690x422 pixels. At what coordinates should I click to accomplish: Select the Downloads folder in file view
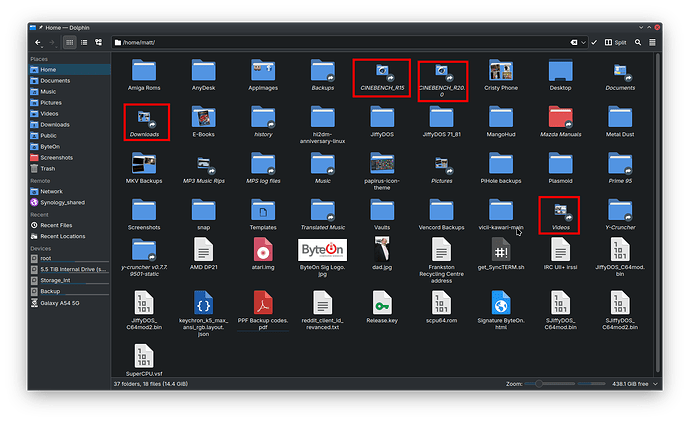pyautogui.click(x=144, y=123)
